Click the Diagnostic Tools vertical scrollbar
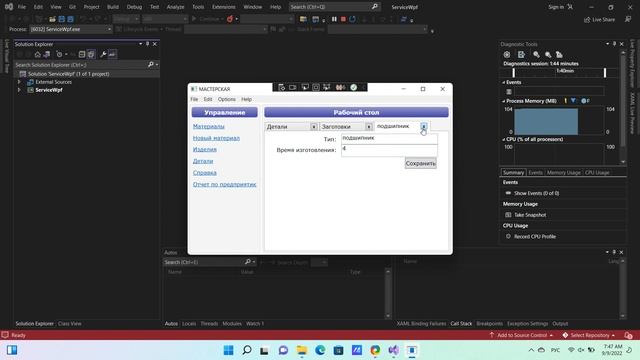Screen dimensions: 640x360 point(623,107)
